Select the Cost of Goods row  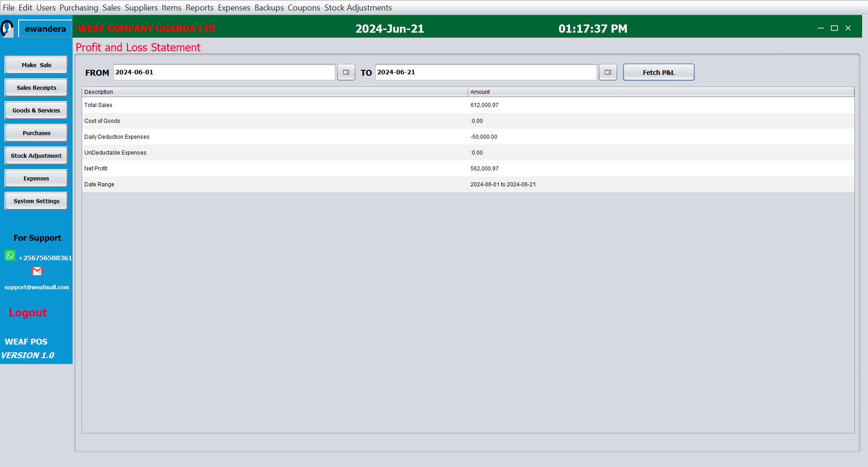coord(468,121)
